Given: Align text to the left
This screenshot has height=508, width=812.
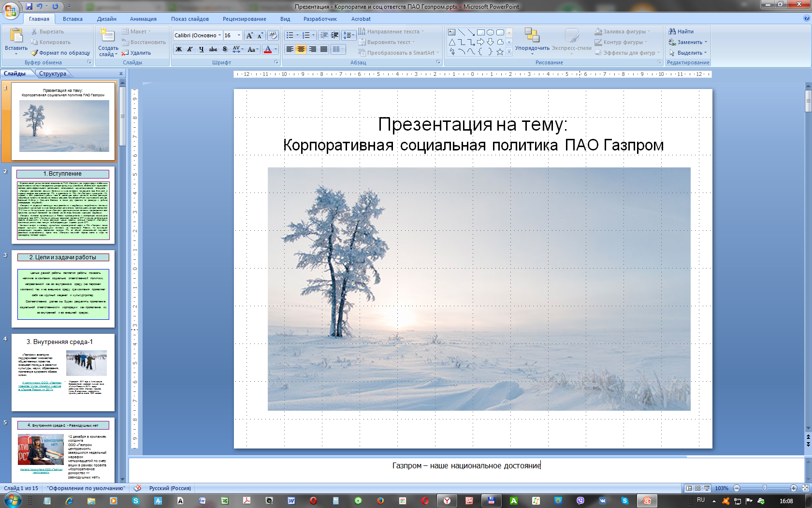Looking at the screenshot, I should (290, 49).
